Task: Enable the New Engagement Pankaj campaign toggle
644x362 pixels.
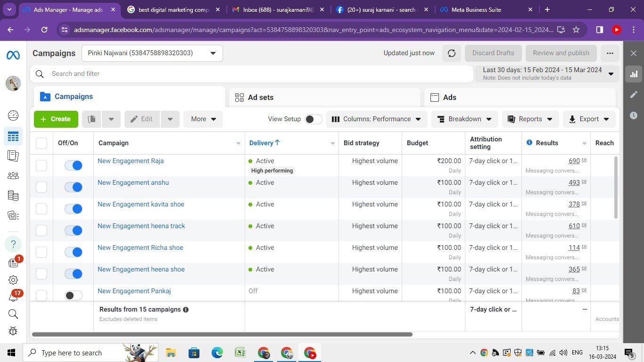Action: (x=74, y=296)
